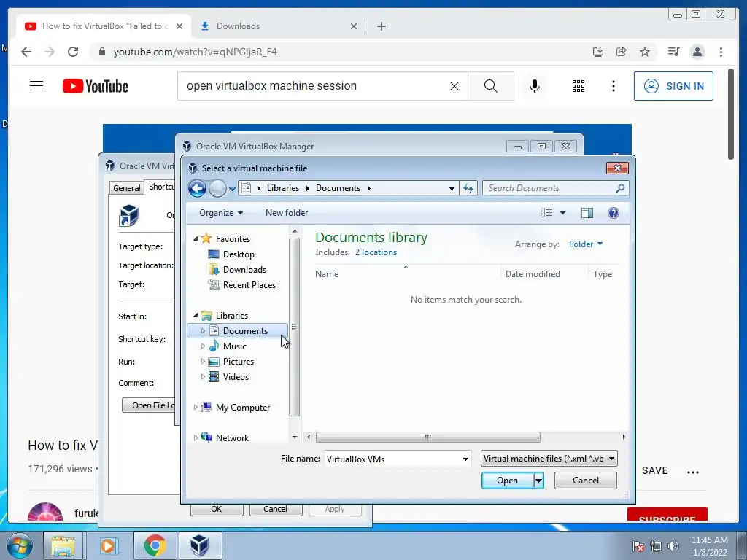The height and width of the screenshot is (560, 747).
Task: Expand the Music library node
Action: pyautogui.click(x=203, y=346)
